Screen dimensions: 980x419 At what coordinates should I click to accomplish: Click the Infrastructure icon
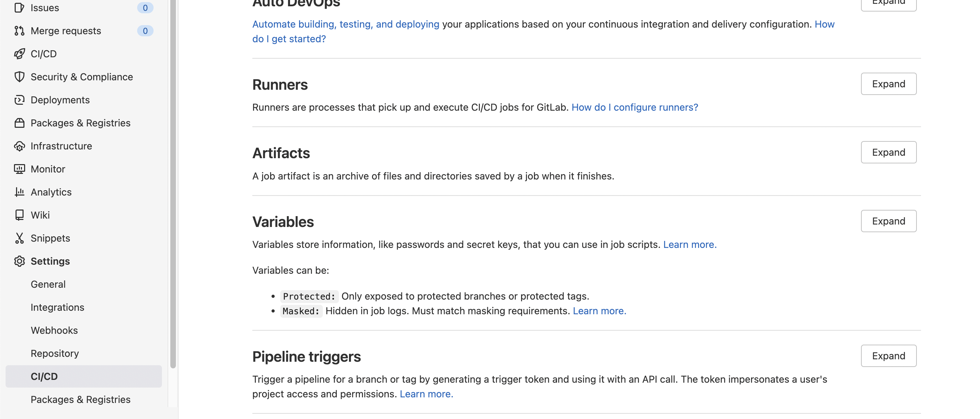click(20, 146)
